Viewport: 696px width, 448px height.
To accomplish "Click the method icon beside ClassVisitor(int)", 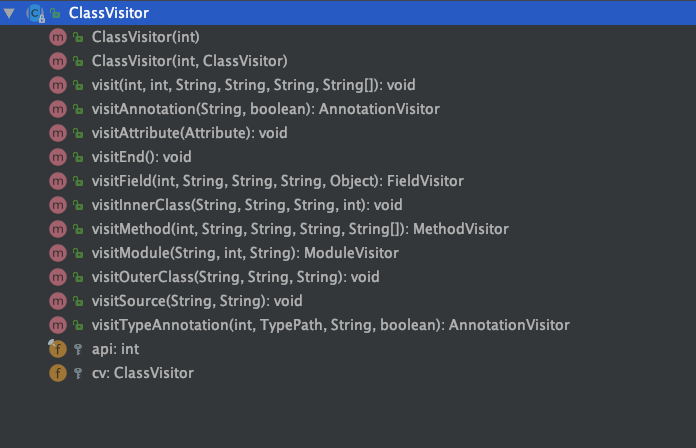I will pyautogui.click(x=58, y=37).
